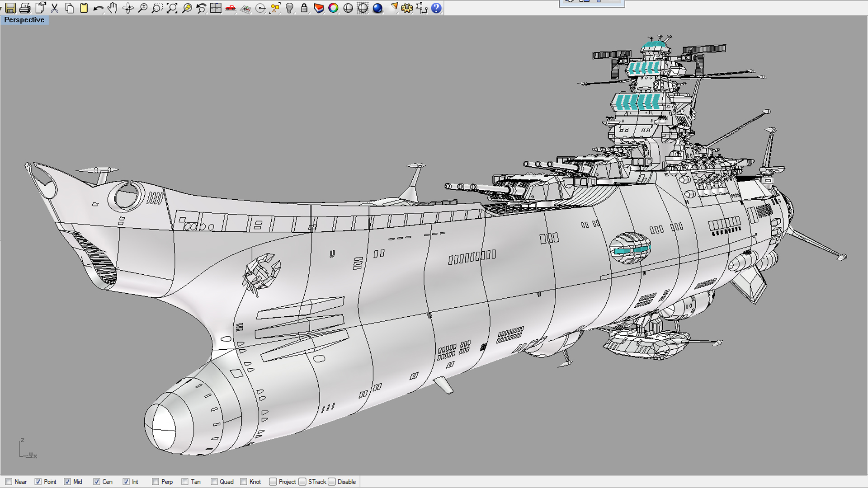
Task: Choose the Zoom Dynamic magnifier
Action: point(142,8)
